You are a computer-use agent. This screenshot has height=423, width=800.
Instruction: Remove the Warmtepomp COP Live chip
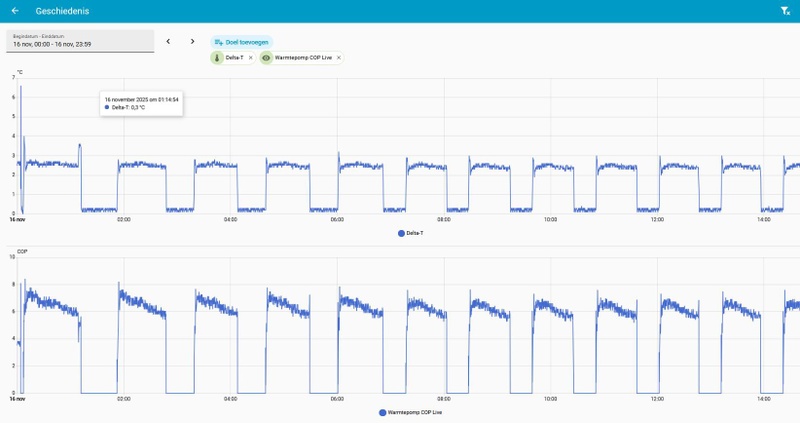[339, 58]
